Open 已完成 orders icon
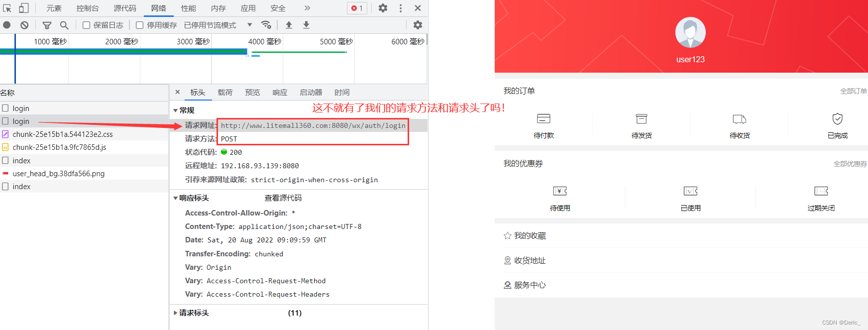The height and width of the screenshot is (330, 868). [x=838, y=119]
